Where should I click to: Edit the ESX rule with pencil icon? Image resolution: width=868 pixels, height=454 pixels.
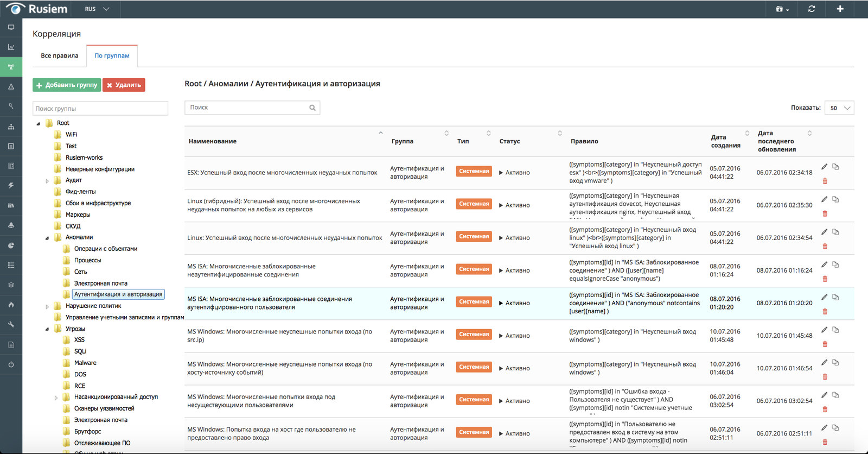click(x=825, y=167)
